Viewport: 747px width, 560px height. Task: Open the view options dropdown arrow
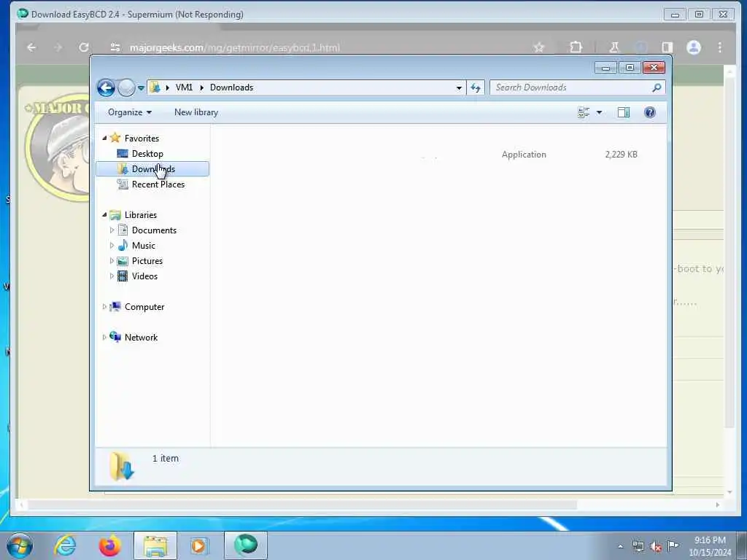600,112
